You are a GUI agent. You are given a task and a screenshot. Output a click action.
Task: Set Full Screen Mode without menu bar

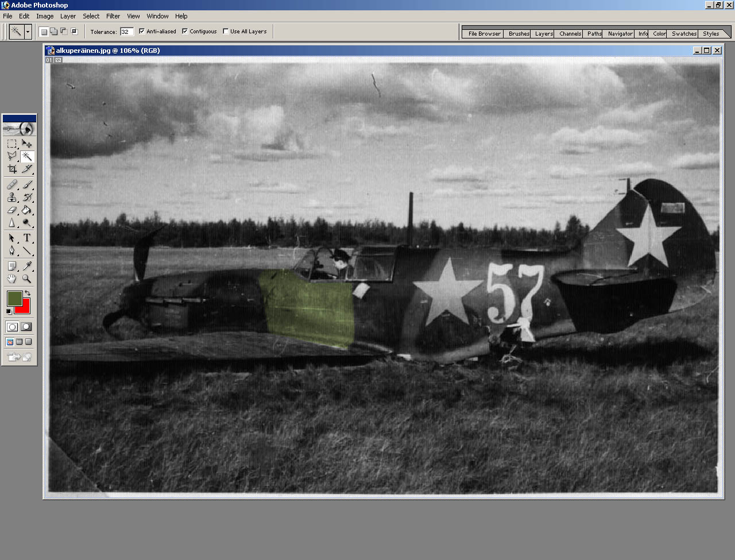click(x=29, y=342)
